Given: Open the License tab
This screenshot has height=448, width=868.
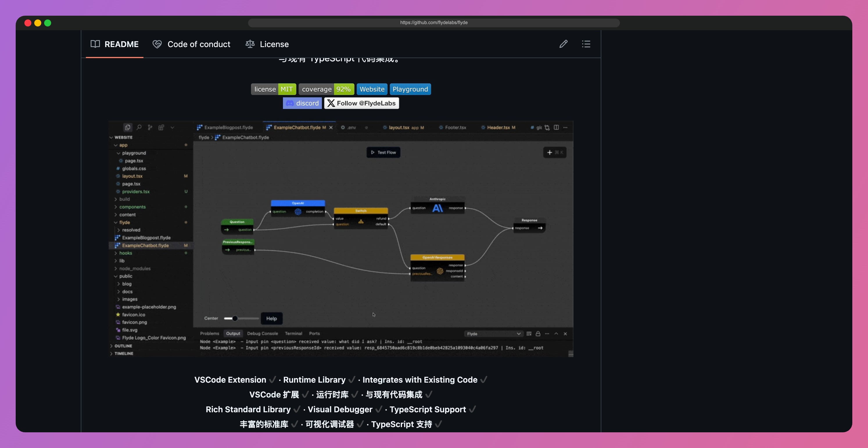Looking at the screenshot, I should [x=267, y=44].
